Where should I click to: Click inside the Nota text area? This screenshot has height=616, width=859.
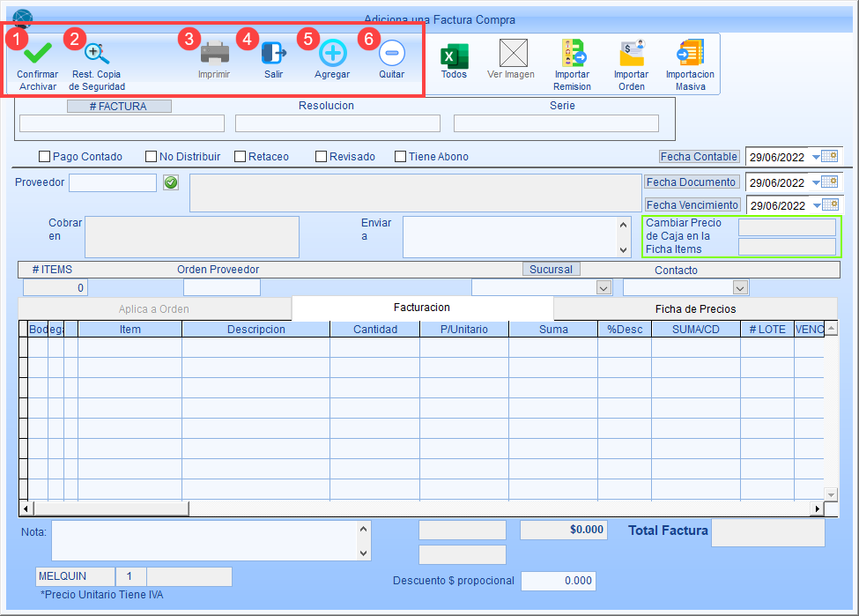(x=204, y=541)
